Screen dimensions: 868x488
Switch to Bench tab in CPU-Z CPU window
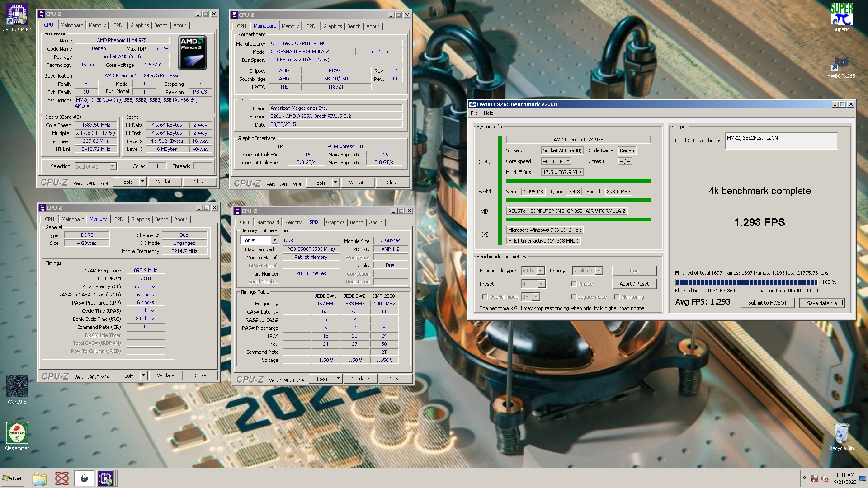click(x=160, y=25)
